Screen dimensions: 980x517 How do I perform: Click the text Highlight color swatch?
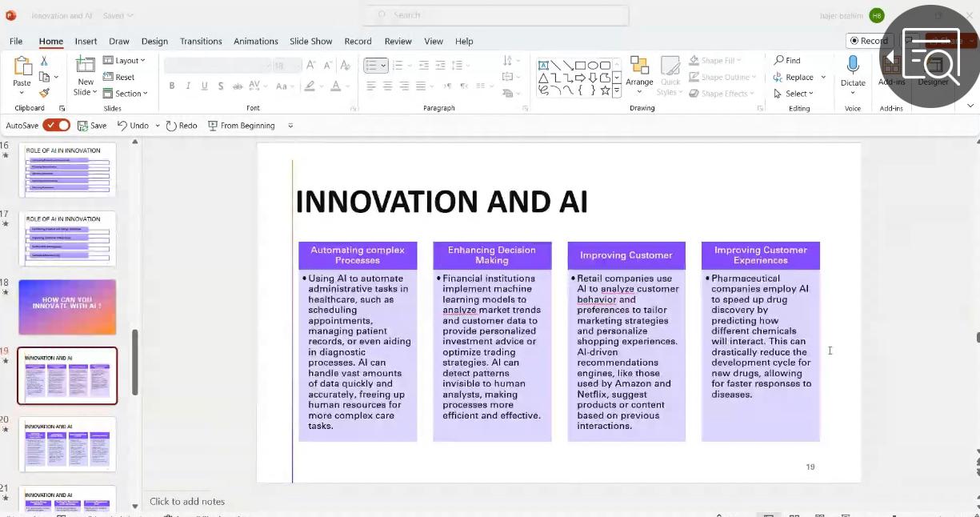pyautogui.click(x=310, y=86)
